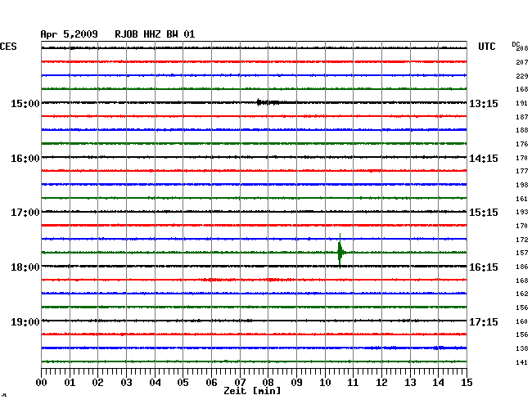Click the DC offset value "186"

522,267
